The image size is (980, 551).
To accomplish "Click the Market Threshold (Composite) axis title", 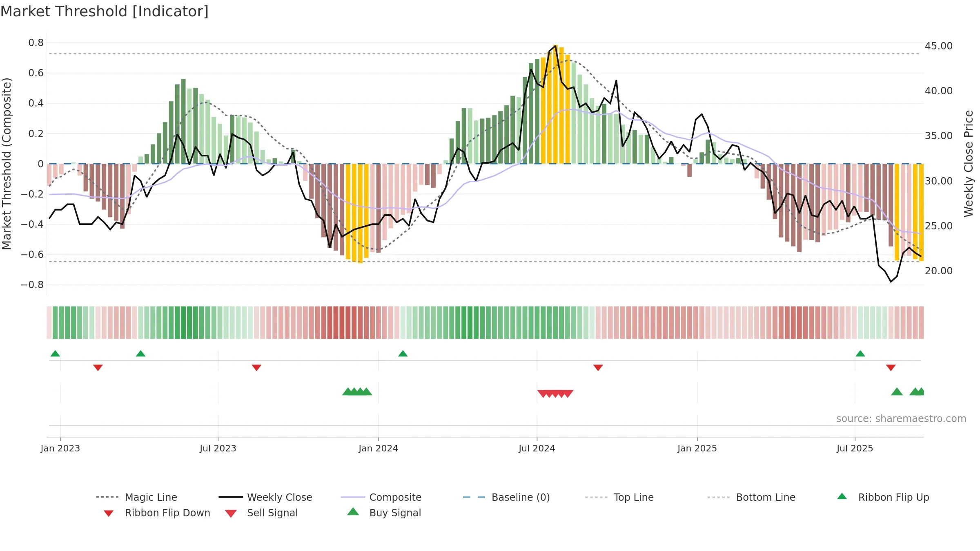I will tap(7, 163).
